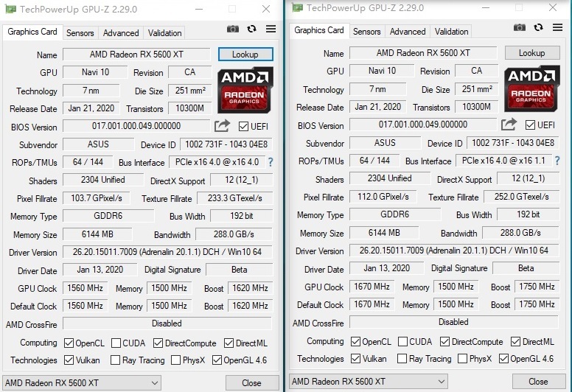Click the refresh icon in left GPU-Z window

252,29
